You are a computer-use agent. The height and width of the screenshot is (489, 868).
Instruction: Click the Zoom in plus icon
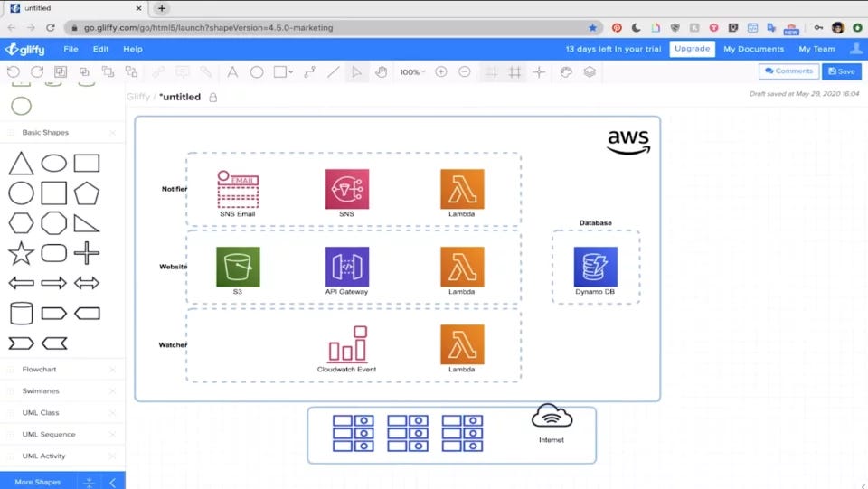coord(441,72)
